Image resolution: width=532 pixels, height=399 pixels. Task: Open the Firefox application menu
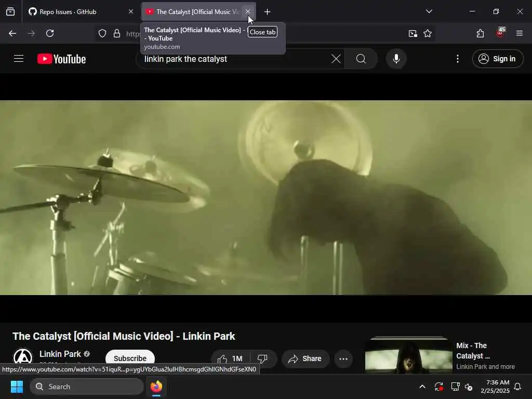(520, 33)
